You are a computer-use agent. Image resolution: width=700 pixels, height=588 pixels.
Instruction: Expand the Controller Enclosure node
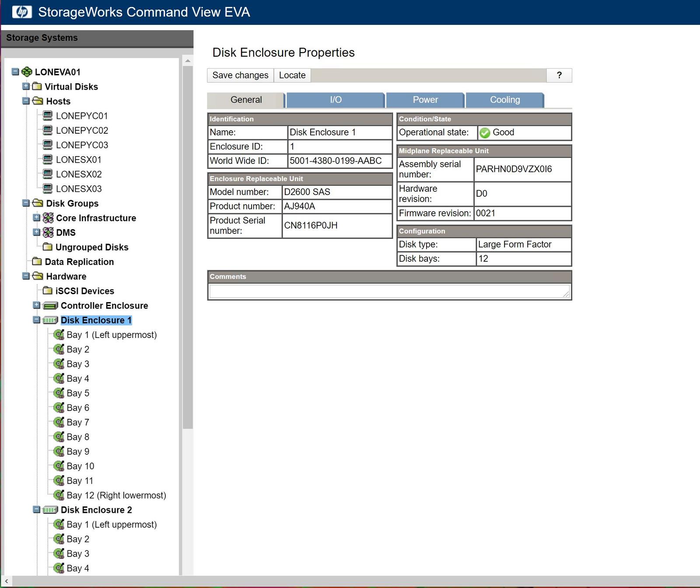37,305
